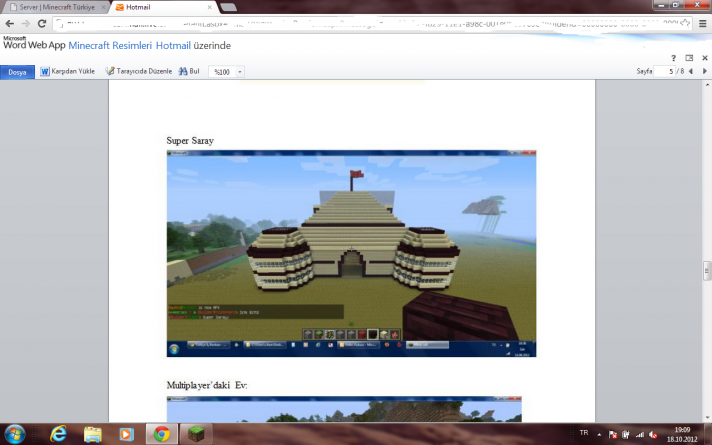Expand the %100 zoom dropdown
Screen dimensions: 712x445
[240, 72]
